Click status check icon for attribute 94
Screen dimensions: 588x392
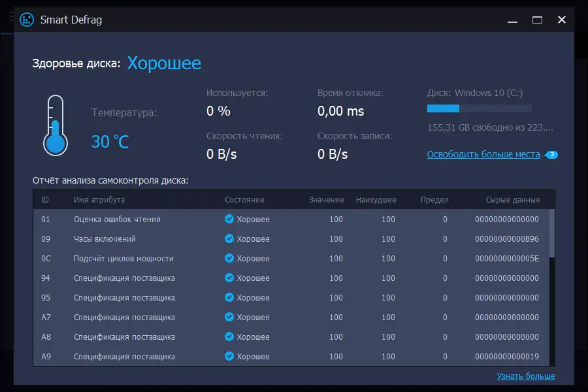(229, 278)
